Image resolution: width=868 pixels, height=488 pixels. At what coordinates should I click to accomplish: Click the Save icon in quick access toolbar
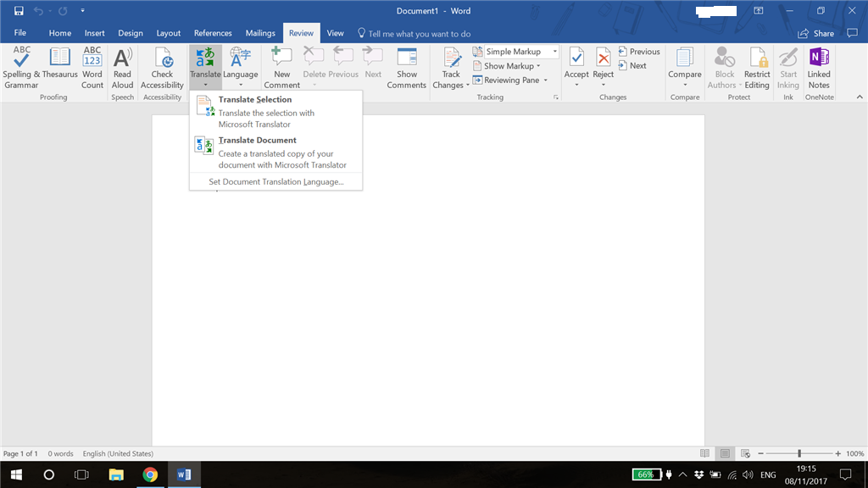(x=19, y=10)
